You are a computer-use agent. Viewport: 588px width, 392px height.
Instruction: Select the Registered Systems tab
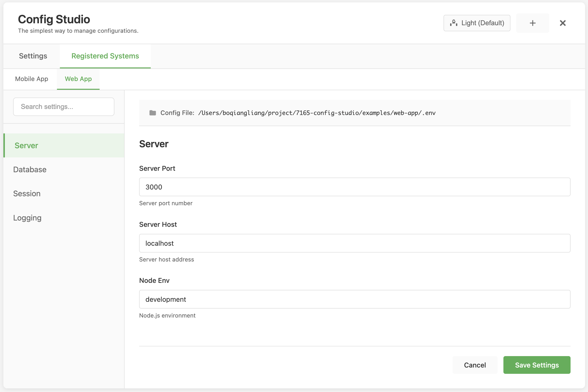point(105,56)
